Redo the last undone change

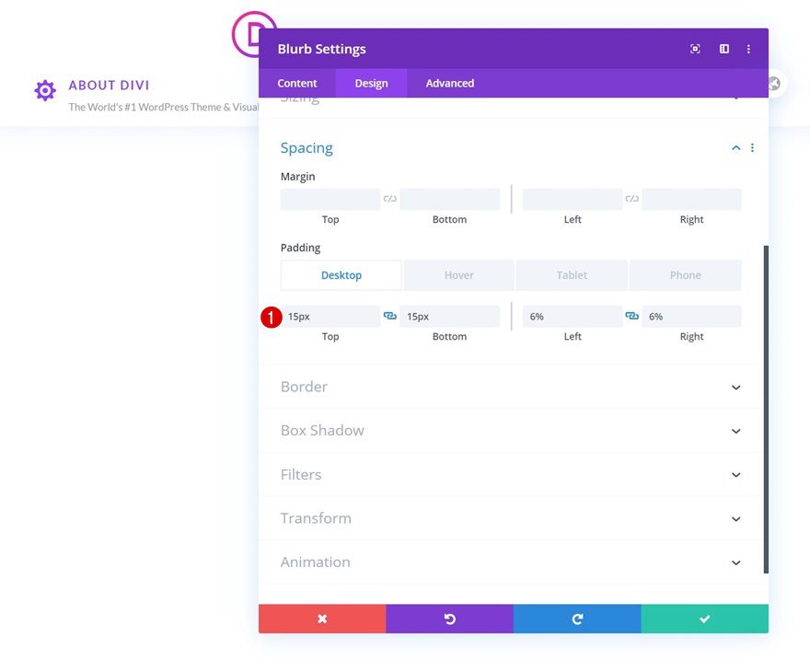click(x=577, y=618)
